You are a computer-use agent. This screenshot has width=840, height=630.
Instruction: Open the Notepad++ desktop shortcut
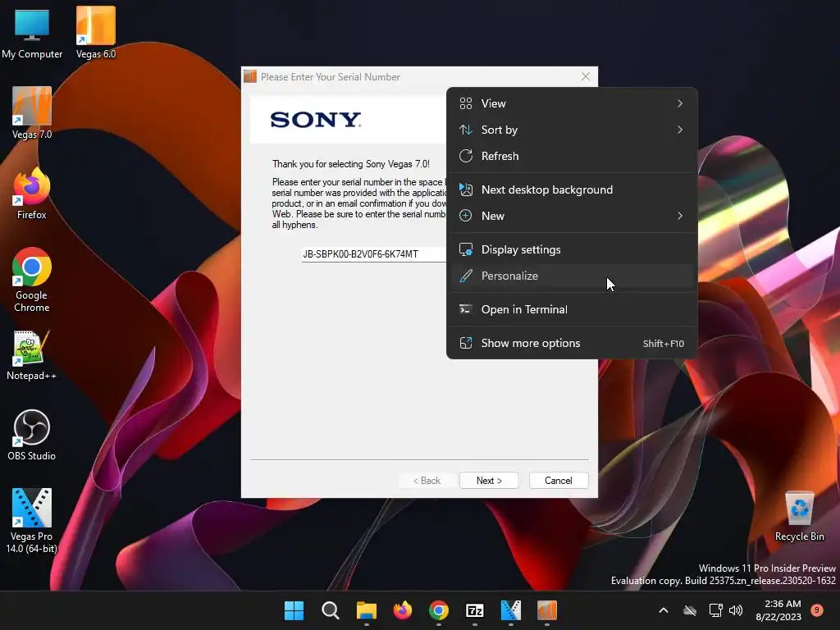coord(32,355)
